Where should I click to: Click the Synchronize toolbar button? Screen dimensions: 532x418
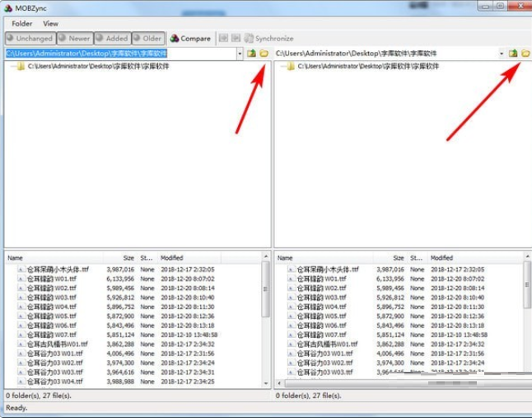(x=268, y=38)
